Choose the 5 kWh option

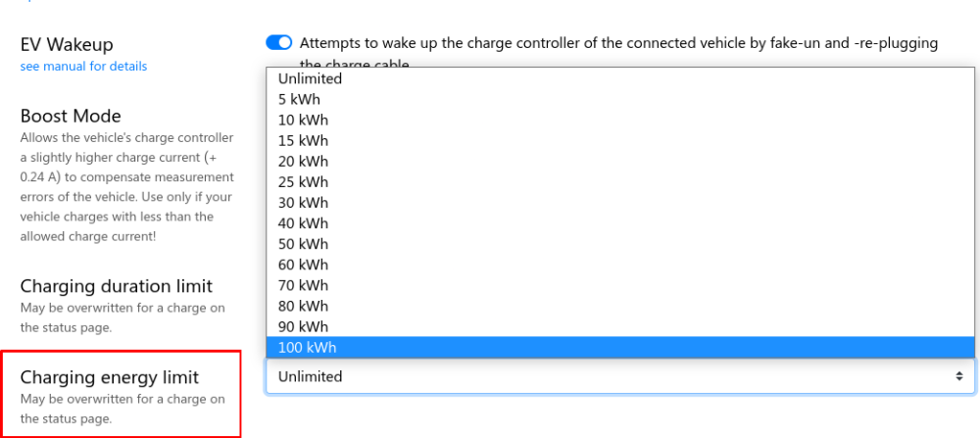(299, 99)
